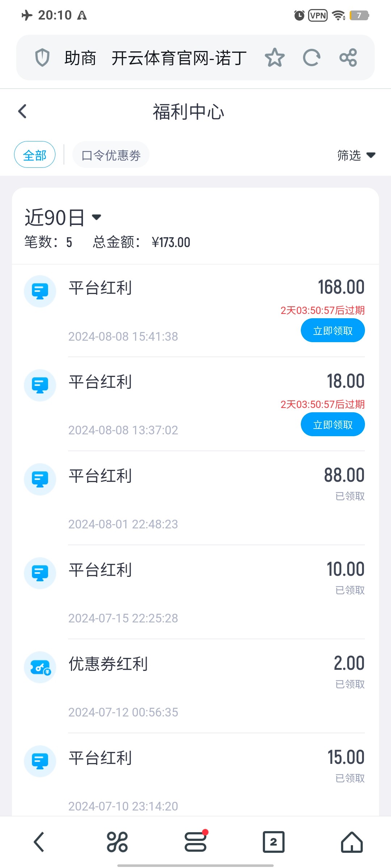
Task: Expand the 筛选 filter dropdown
Action: click(x=356, y=156)
